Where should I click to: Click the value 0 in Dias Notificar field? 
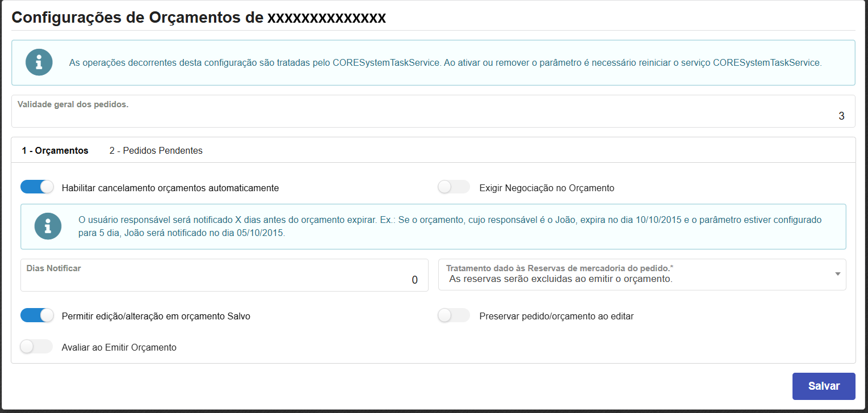tap(414, 280)
